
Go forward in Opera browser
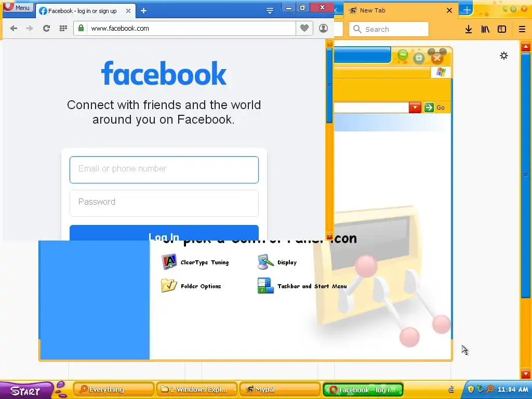point(30,29)
